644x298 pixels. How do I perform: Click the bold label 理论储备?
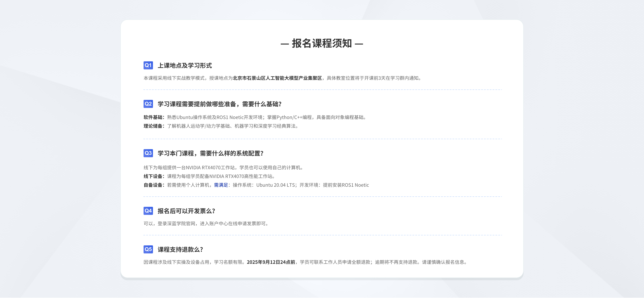[153, 126]
